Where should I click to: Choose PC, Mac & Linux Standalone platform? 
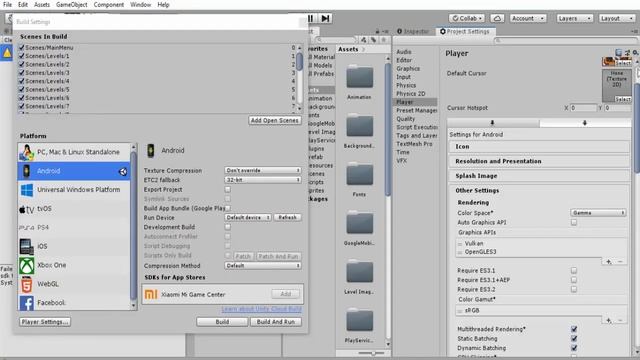(73, 152)
